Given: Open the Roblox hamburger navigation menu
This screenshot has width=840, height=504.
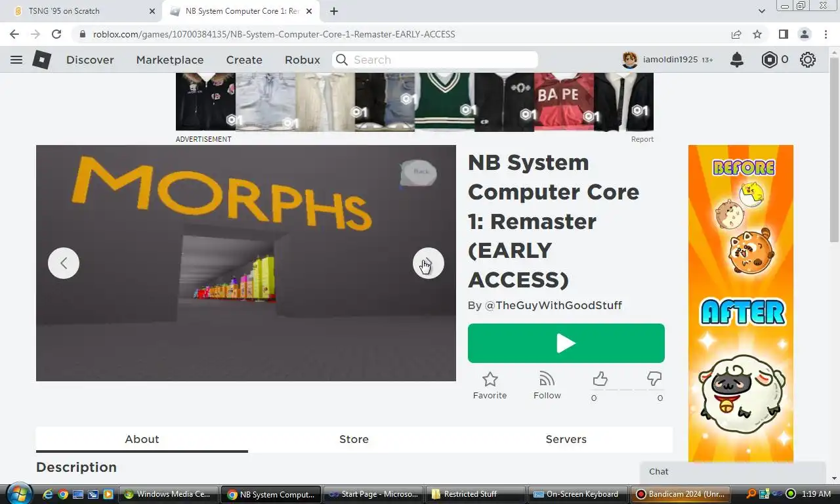Looking at the screenshot, I should point(16,60).
